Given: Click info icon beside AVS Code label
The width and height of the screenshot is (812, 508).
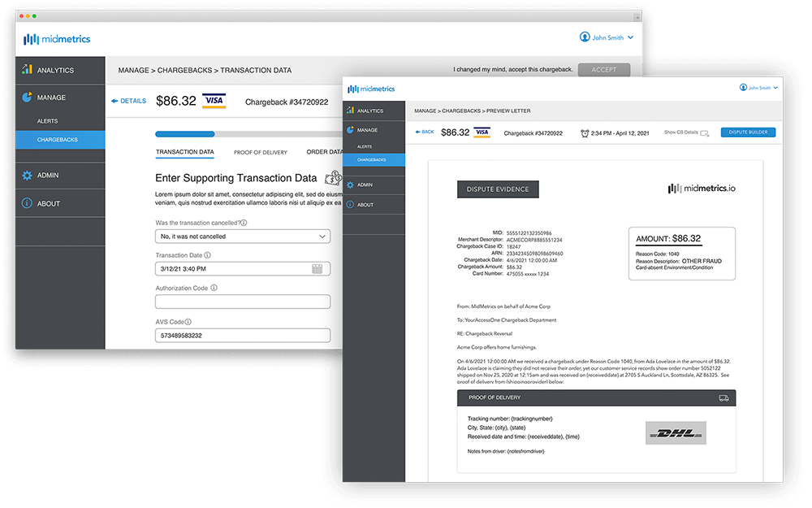Looking at the screenshot, I should [188, 321].
